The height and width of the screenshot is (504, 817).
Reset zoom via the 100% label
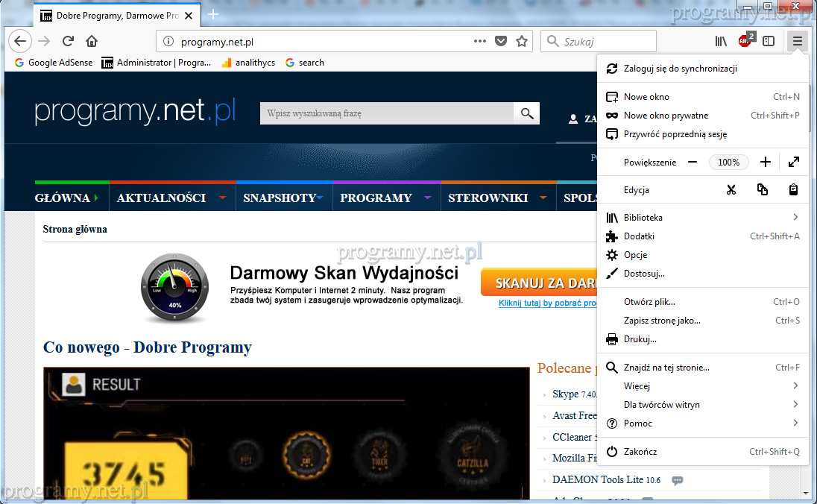tap(728, 162)
